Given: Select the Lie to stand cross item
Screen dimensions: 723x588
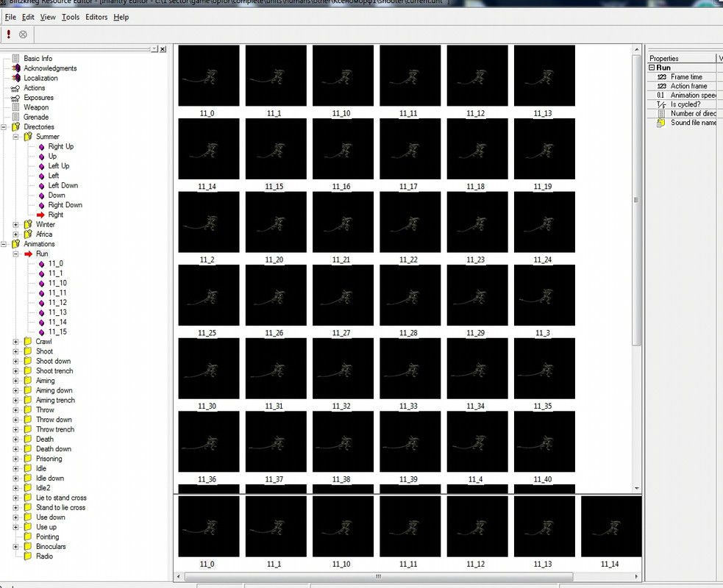Looking at the screenshot, I should pos(61,498).
